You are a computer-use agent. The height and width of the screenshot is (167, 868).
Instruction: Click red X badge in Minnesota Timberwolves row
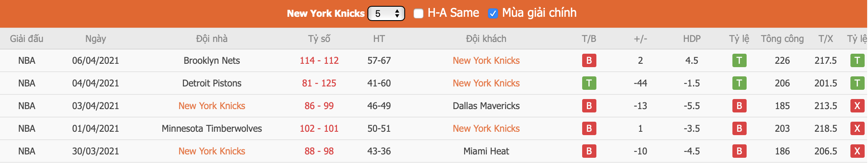pyautogui.click(x=857, y=128)
